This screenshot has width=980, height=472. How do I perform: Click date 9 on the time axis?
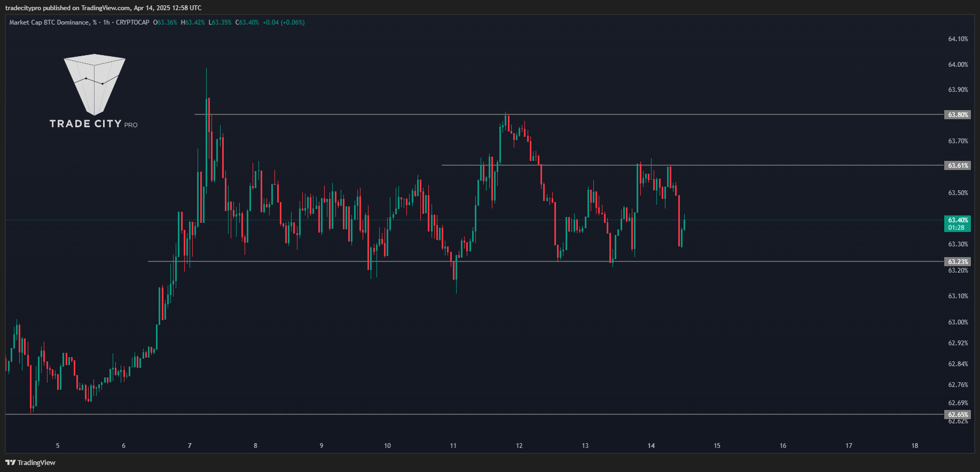click(x=322, y=446)
